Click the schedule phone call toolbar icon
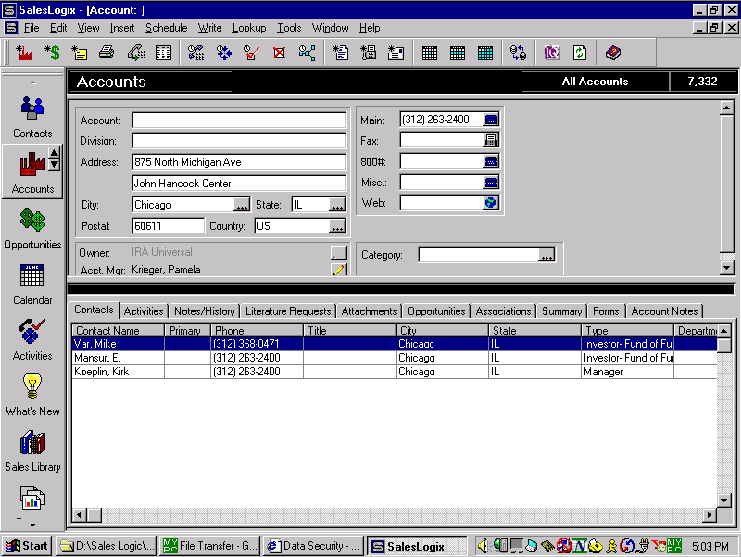 [x=196, y=52]
